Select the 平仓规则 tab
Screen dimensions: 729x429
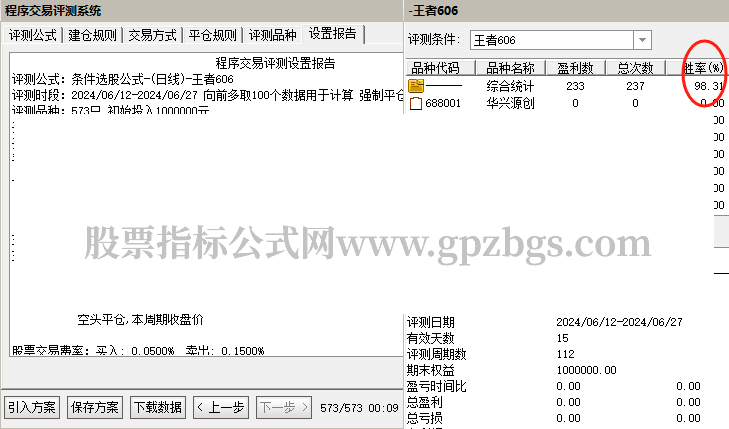(213, 35)
